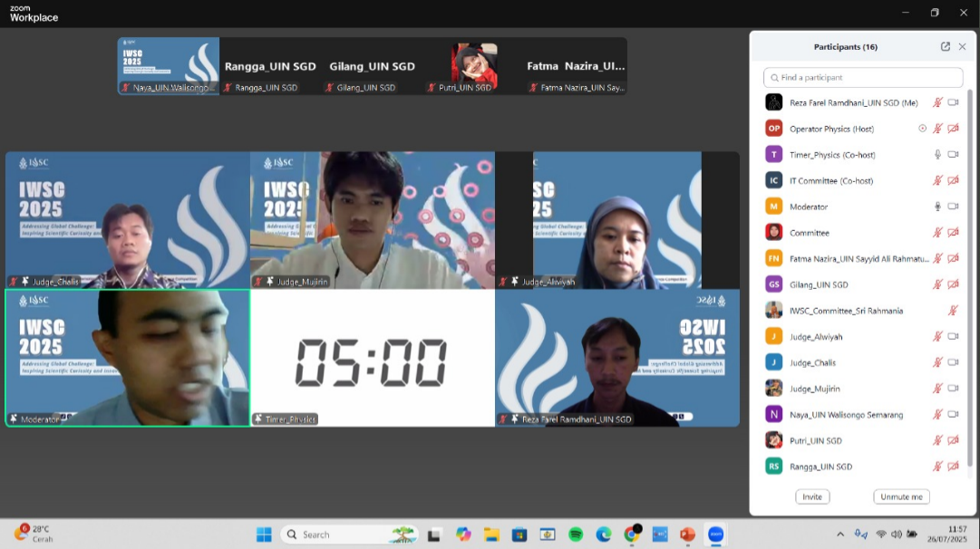Click the recording indicator beside Operator Physics
Screen dimensions: 980x549
[923, 129]
